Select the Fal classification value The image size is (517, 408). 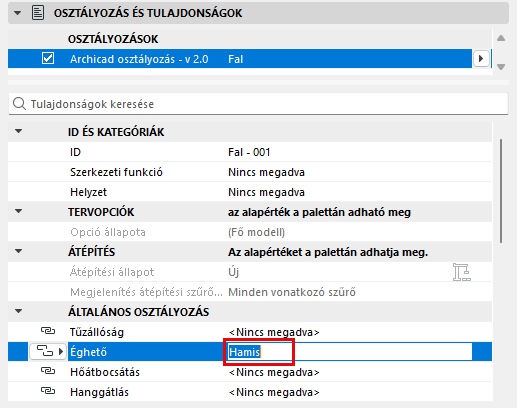[235, 59]
